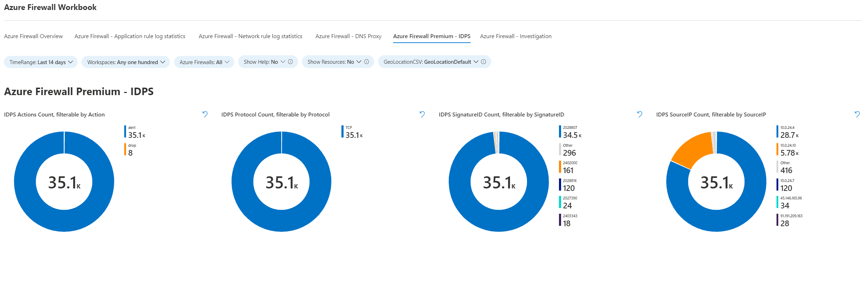The height and width of the screenshot is (296, 868).
Task: Go to the Azure Firewall DNS Proxy tab
Action: coord(348,36)
